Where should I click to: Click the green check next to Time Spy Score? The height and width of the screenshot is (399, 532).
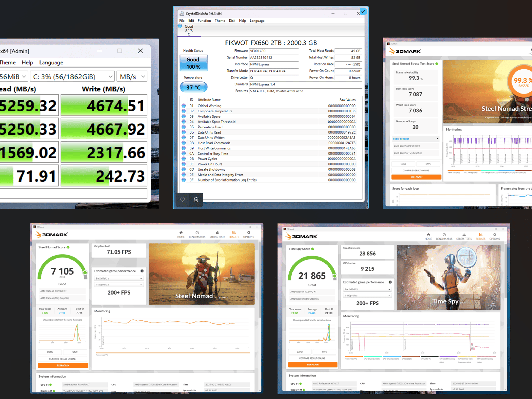[313, 249]
